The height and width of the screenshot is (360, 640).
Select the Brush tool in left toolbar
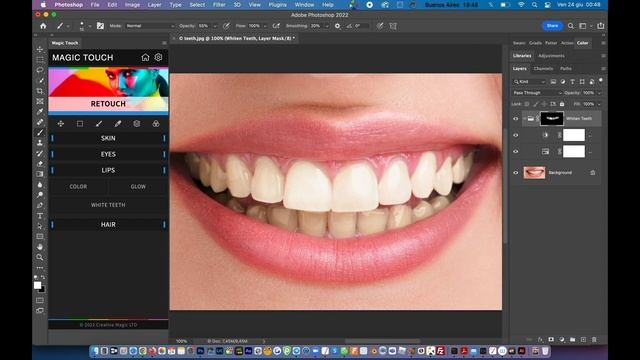(40, 133)
